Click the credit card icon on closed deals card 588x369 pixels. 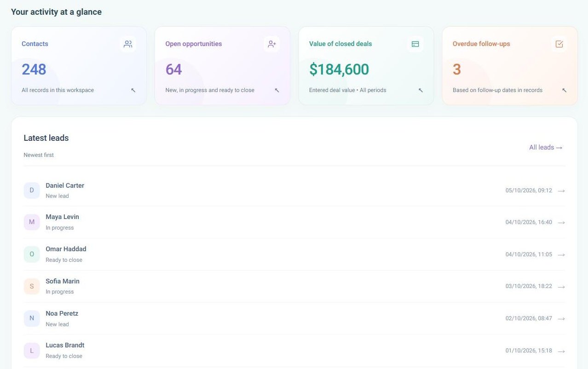coord(415,44)
